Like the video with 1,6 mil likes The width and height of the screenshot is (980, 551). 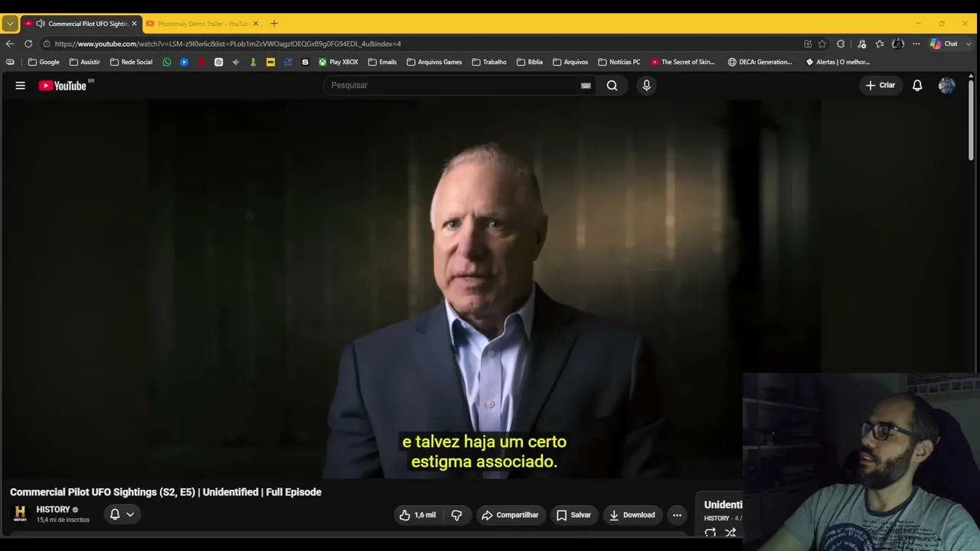click(417, 515)
